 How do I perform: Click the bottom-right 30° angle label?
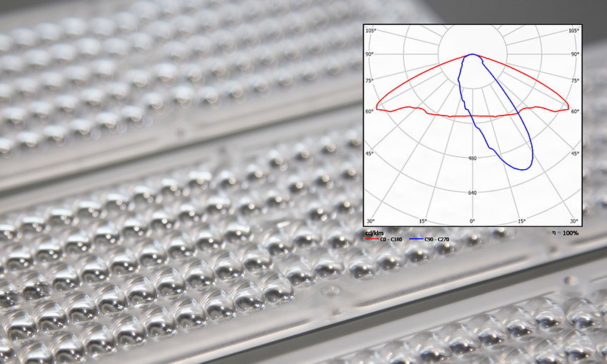tap(574, 221)
